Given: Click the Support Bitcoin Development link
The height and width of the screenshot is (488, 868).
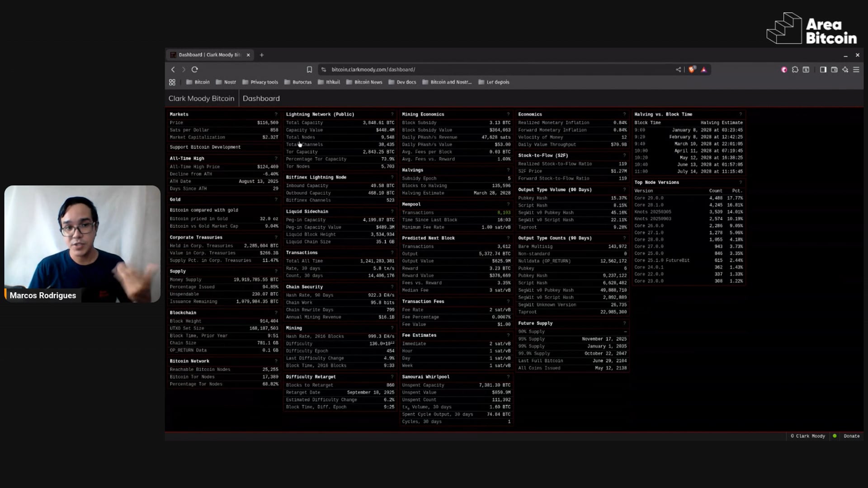Looking at the screenshot, I should 205,147.
